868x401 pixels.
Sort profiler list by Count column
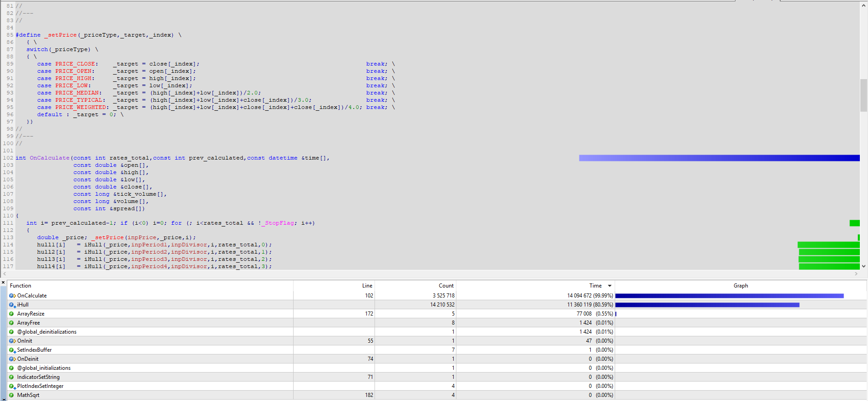coord(446,286)
